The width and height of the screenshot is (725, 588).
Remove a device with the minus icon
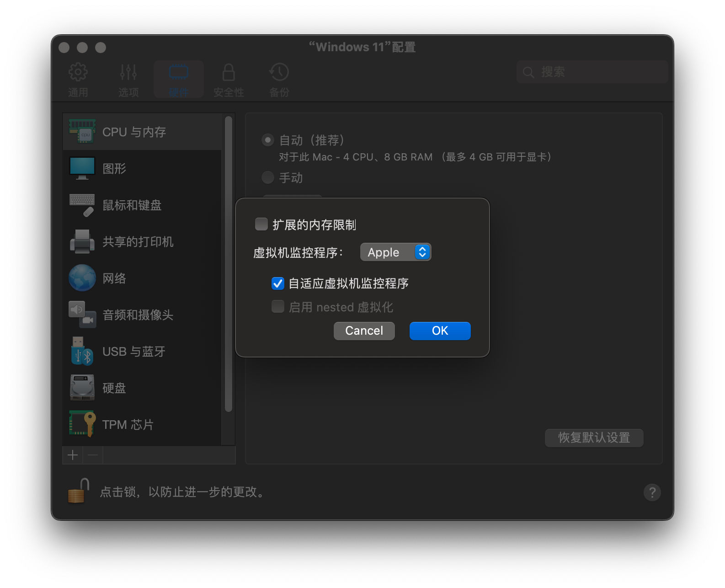(93, 455)
